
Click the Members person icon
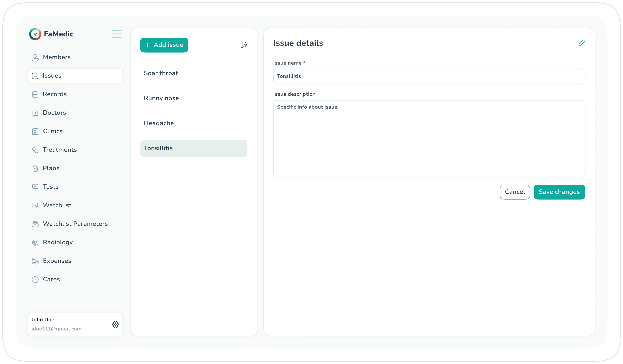pyautogui.click(x=35, y=57)
